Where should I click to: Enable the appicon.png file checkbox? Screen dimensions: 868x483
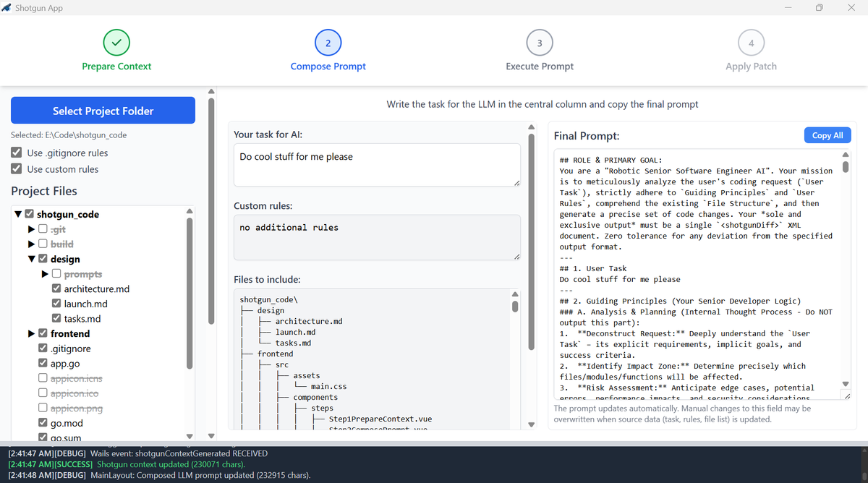[43, 408]
